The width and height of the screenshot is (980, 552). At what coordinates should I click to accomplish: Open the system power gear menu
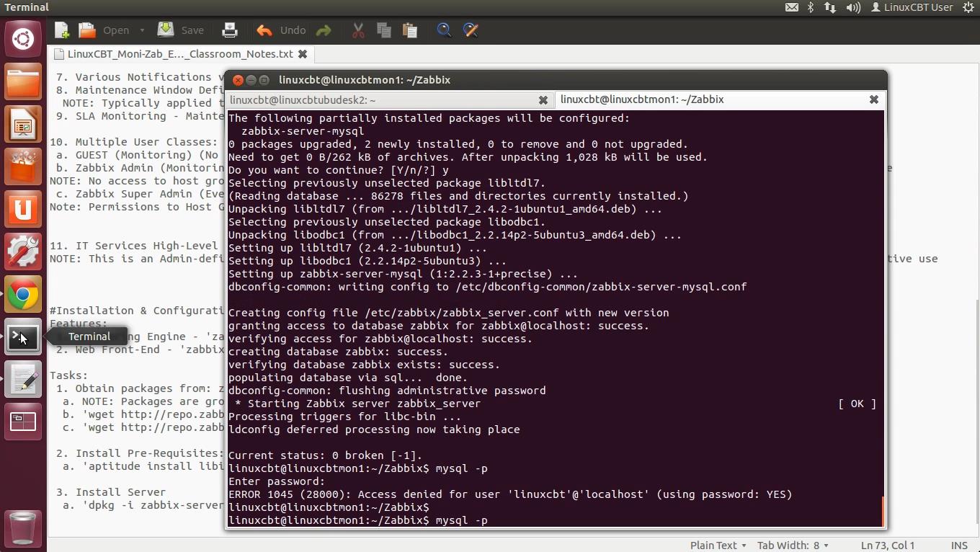(968, 7)
